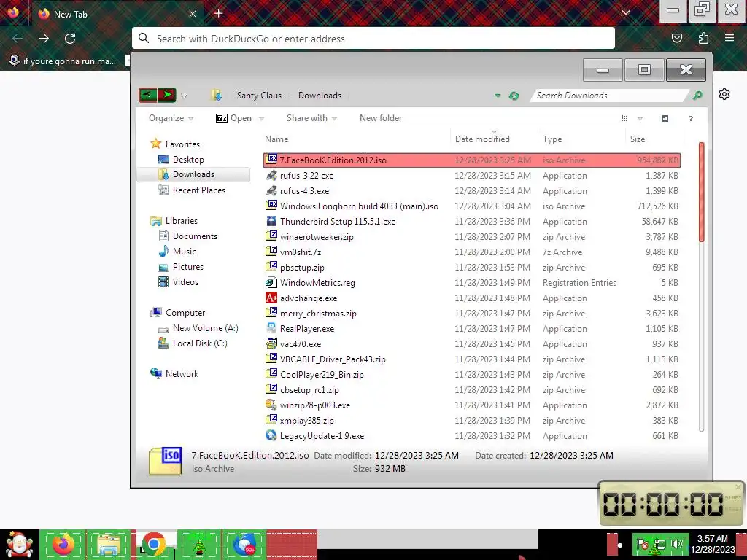
Task: Open the Organize menu
Action: tap(171, 118)
